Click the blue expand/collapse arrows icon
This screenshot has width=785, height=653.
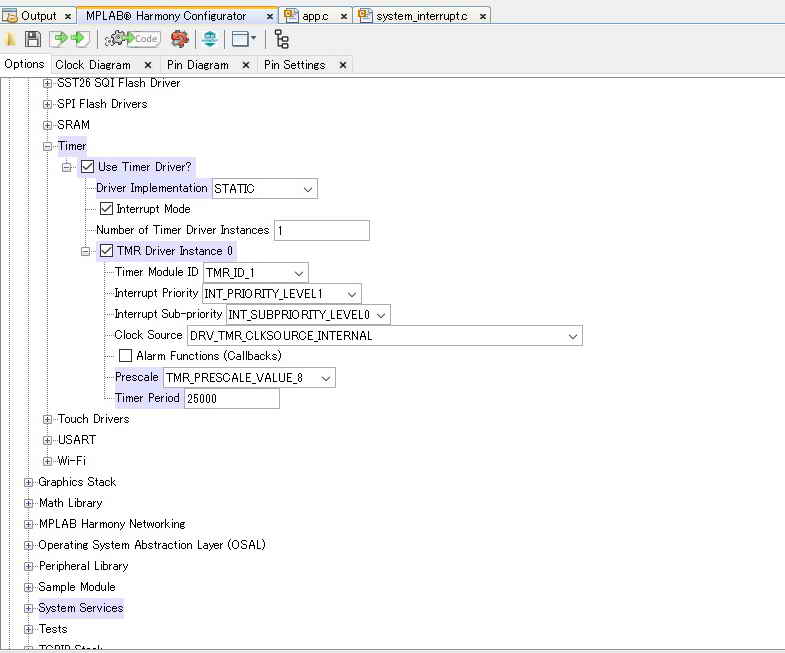tap(210, 39)
